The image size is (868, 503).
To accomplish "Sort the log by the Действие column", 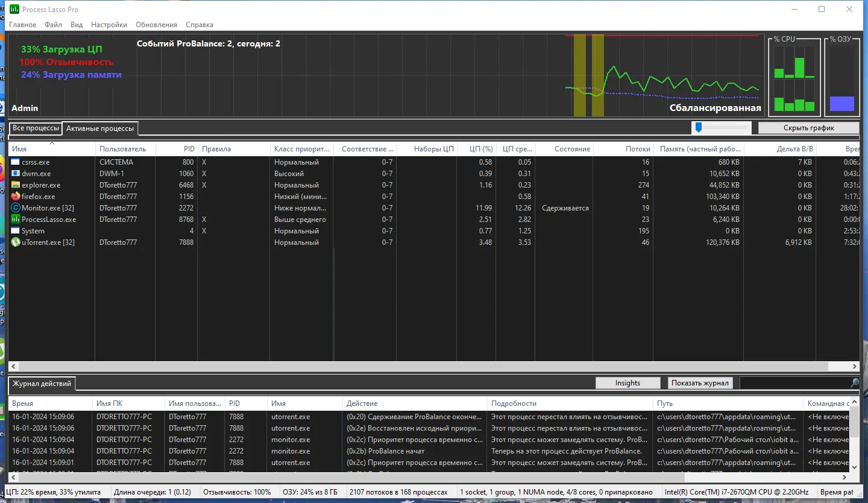I will click(415, 403).
